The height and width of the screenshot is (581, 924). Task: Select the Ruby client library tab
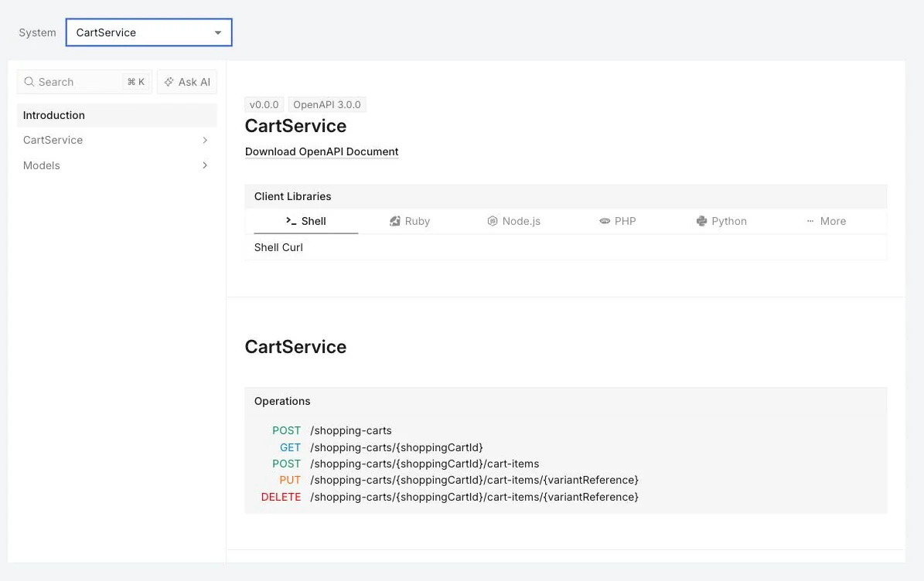click(410, 221)
